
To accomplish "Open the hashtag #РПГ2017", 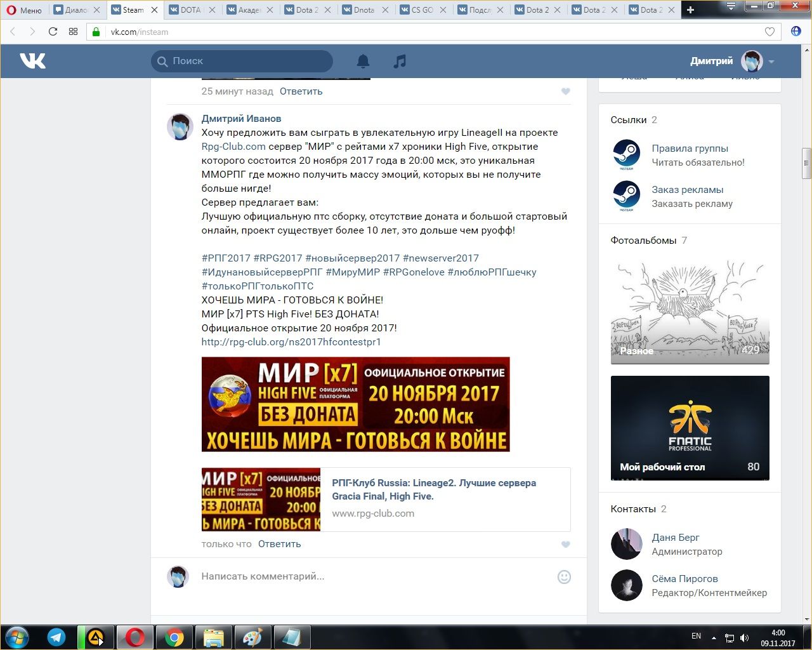I will tap(226, 258).
